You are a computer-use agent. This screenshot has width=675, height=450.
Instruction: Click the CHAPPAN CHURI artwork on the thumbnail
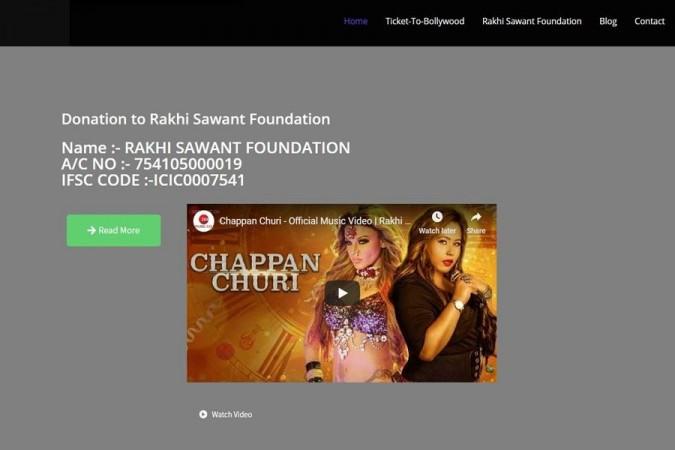pos(255,273)
